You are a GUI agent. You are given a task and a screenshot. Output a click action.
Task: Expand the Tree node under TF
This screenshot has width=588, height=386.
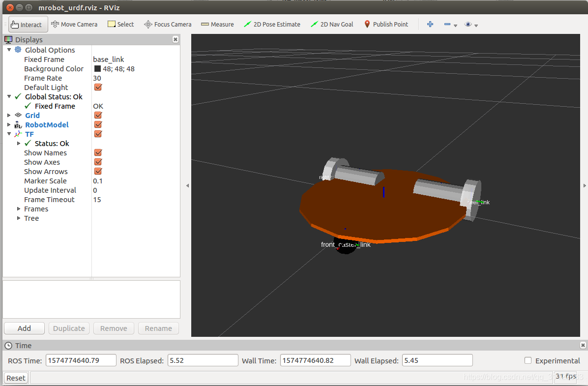[18, 218]
